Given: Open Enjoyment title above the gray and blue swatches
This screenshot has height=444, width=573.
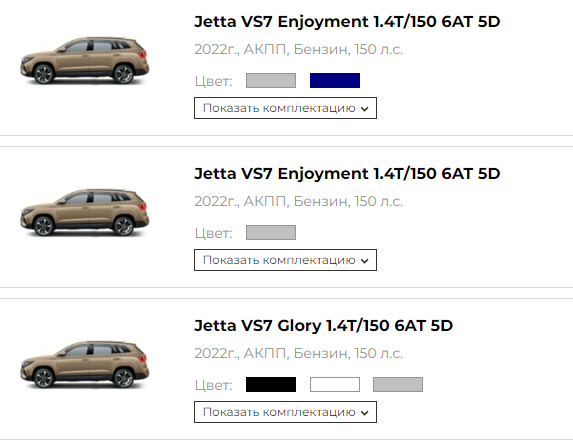Looking at the screenshot, I should pos(347,22).
